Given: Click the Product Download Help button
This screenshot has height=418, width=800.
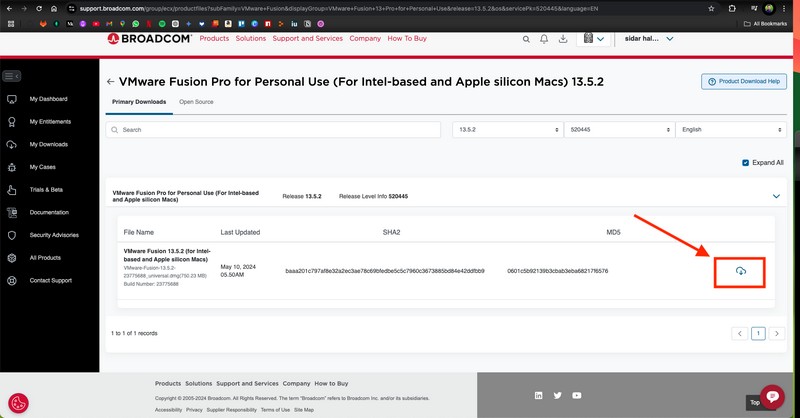Looking at the screenshot, I should tap(744, 82).
